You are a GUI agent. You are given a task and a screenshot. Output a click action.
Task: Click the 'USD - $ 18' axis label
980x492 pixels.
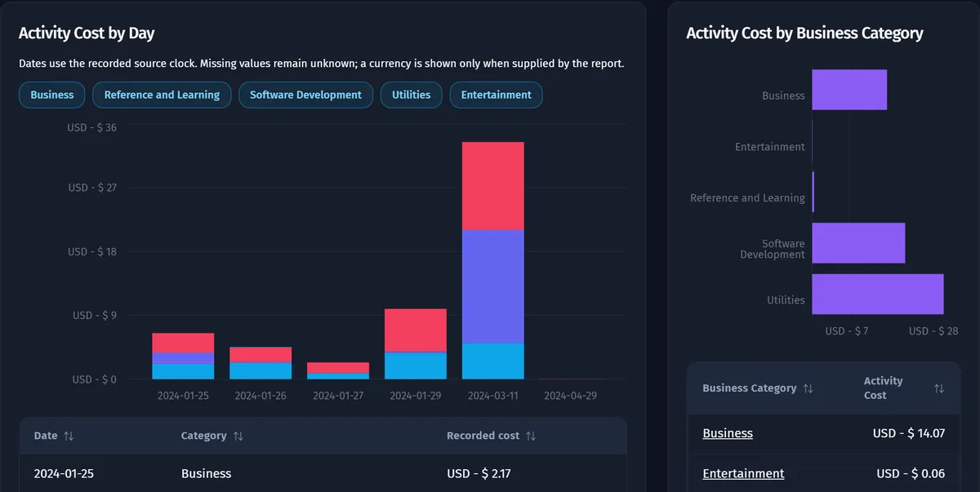coord(92,252)
